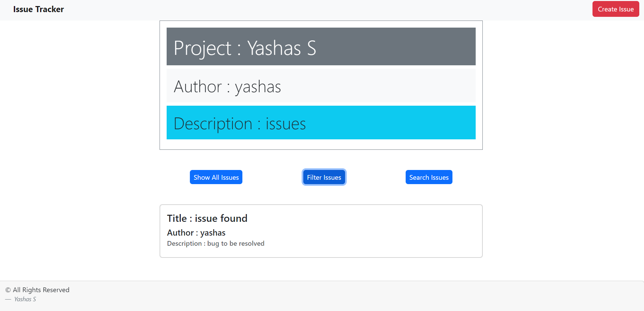Select Show All Issues
This screenshot has height=311, width=644.
click(216, 177)
